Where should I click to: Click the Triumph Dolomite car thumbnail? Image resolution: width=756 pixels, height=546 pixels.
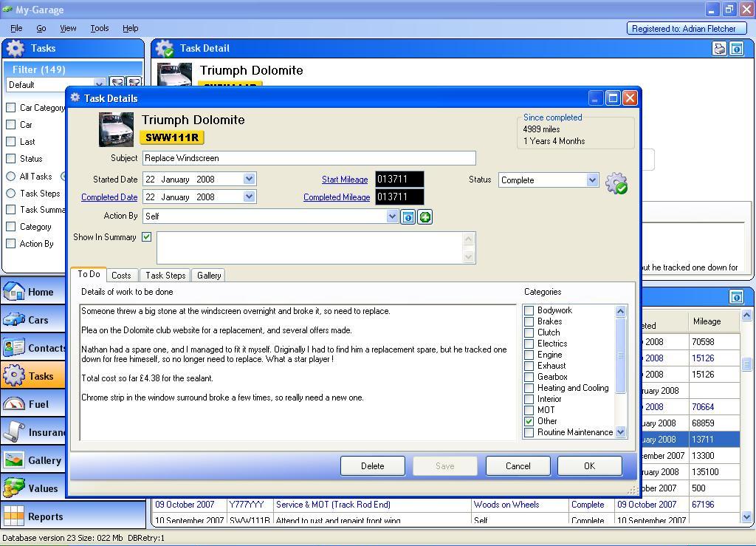(x=116, y=129)
